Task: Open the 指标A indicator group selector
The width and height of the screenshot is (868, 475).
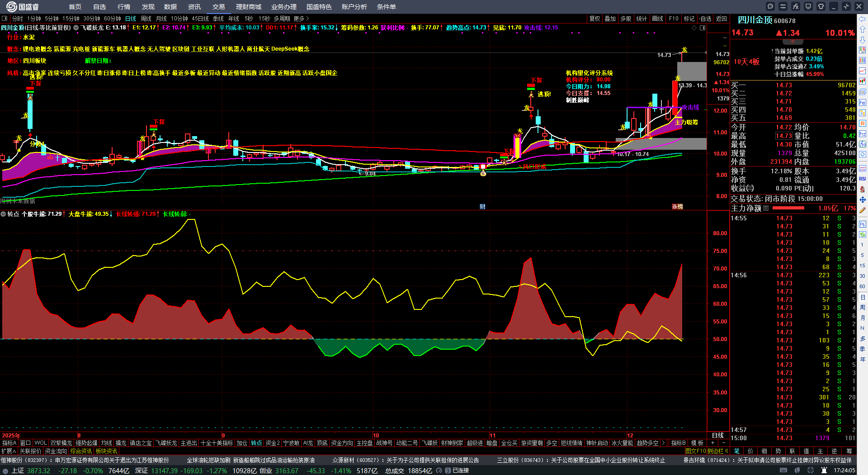Action: 9,443
